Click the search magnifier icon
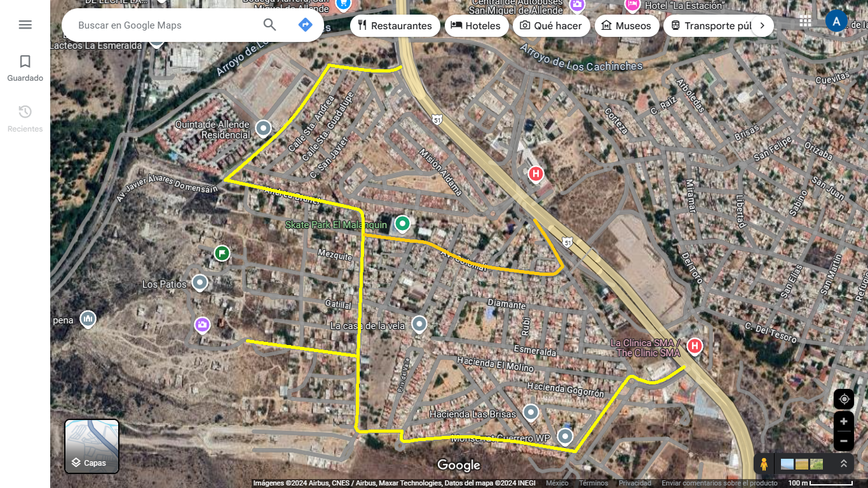Viewport: 868px width, 488px height. [270, 25]
